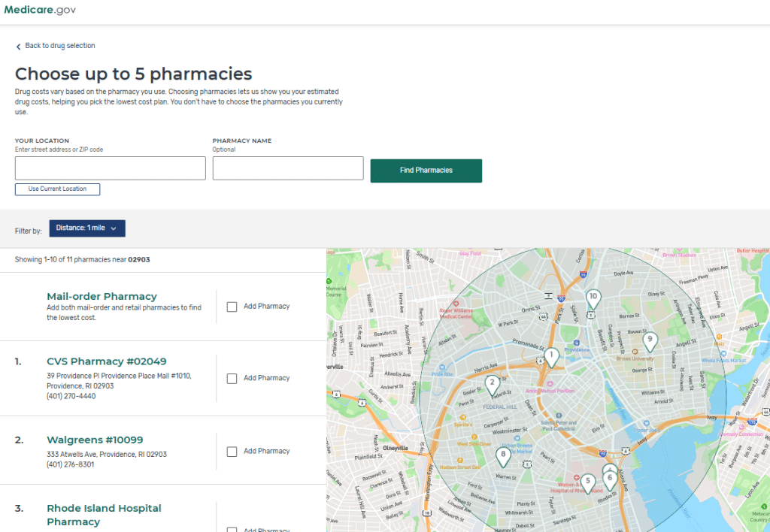770x532 pixels.
Task: Focus the Your Location input field
Action: (x=110, y=168)
